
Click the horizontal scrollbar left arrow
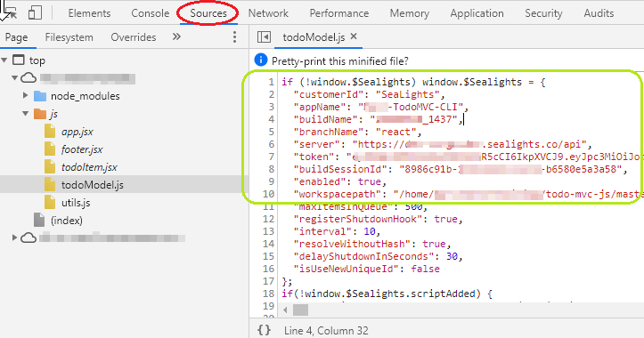[285, 310]
